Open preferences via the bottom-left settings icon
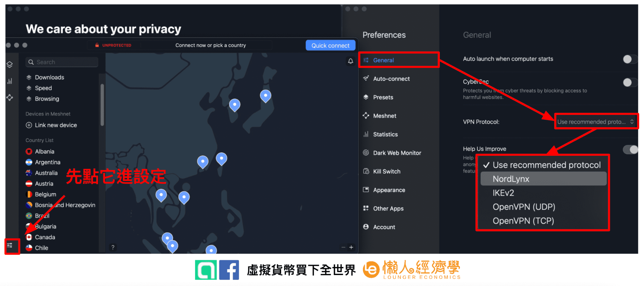644x286 pixels. coord(10,245)
